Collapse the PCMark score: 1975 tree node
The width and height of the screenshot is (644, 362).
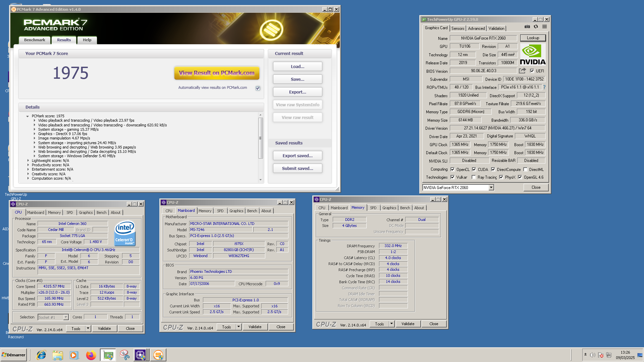(x=28, y=116)
